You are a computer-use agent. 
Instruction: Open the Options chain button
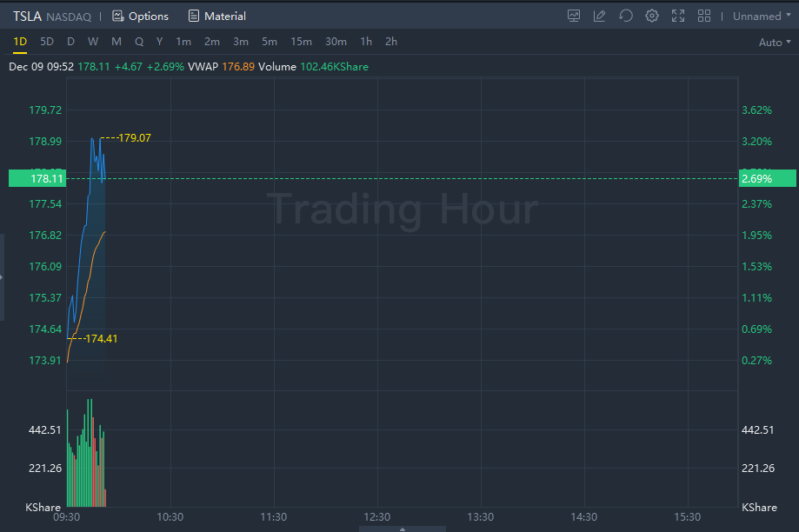140,17
